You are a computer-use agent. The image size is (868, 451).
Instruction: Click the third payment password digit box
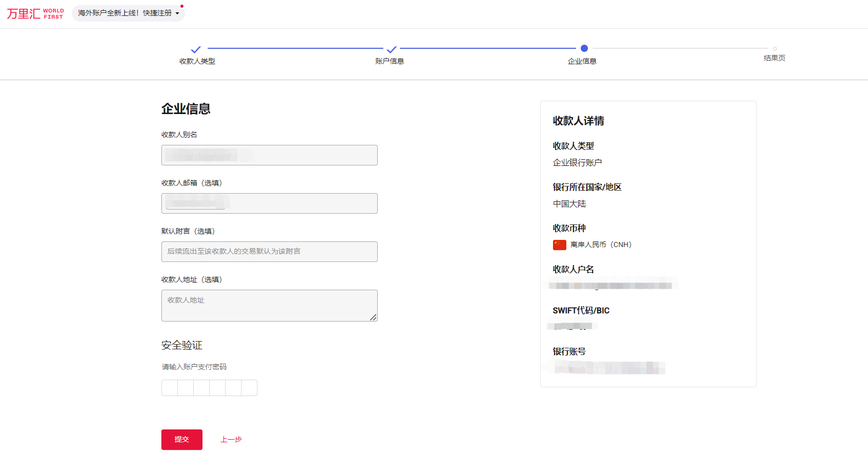(x=201, y=388)
